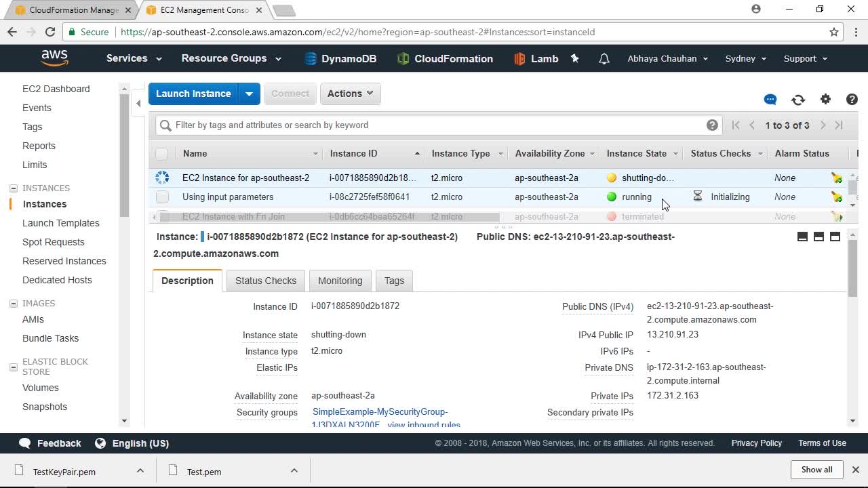Toggle selection of EC2 Instance for ap-southeast-2
The image size is (868, 488).
(162, 178)
